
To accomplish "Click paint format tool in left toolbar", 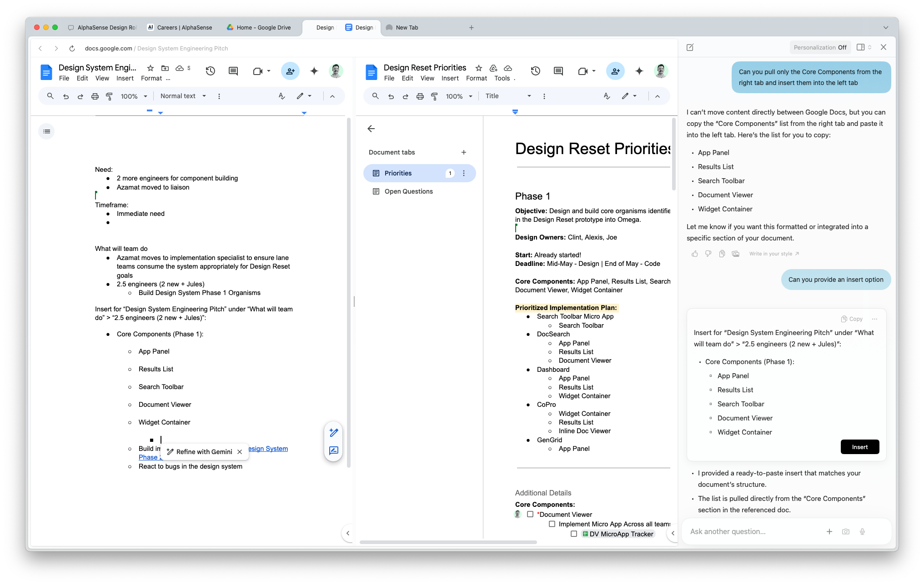I will [109, 96].
